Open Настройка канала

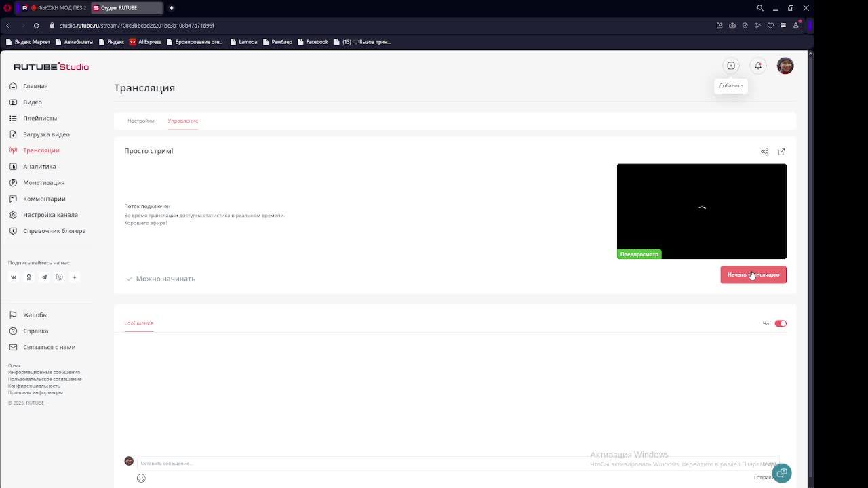tap(43, 215)
